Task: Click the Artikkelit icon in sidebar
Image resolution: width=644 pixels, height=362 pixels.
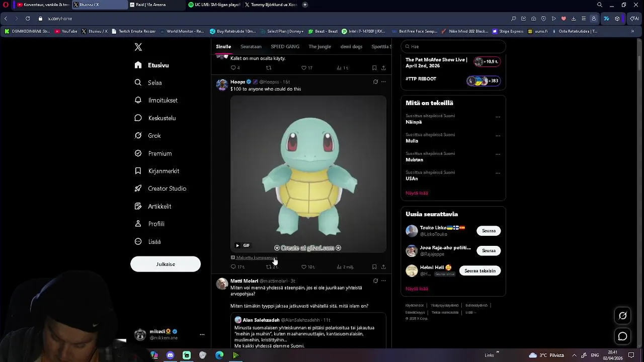Action: (x=138, y=206)
